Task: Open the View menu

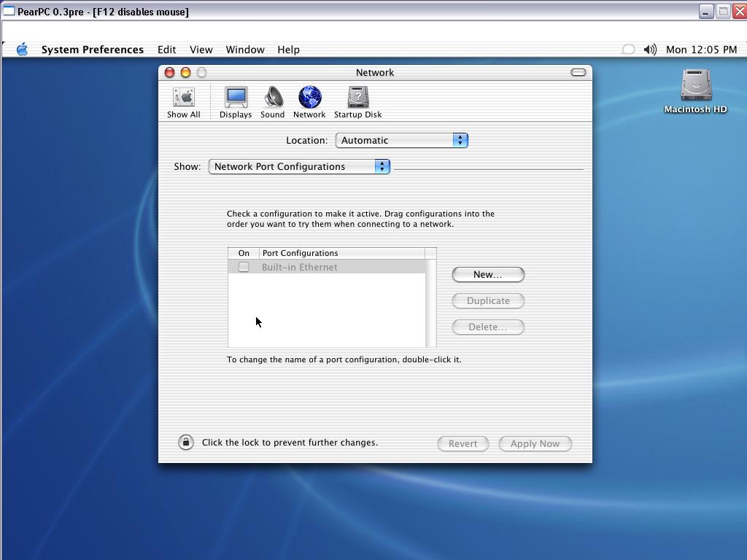Action: (201, 50)
